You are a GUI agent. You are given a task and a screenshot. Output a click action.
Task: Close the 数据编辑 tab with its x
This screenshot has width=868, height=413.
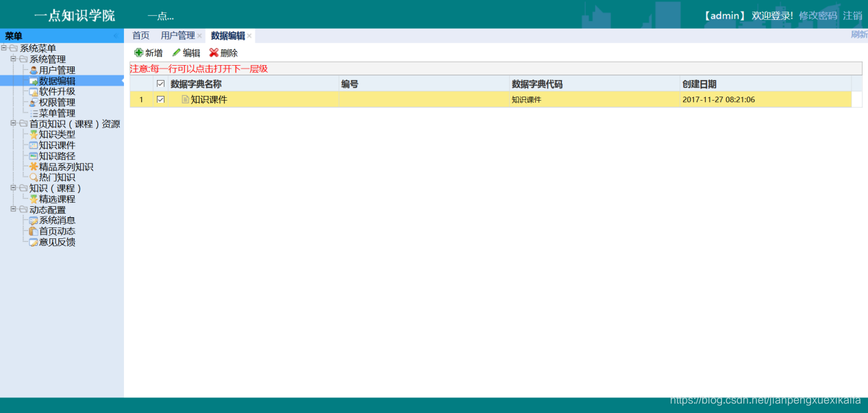249,36
